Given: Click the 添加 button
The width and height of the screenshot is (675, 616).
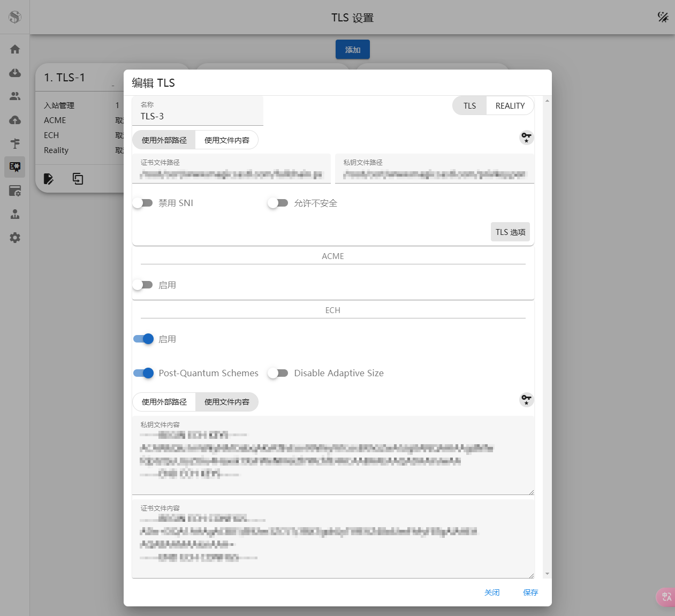Looking at the screenshot, I should (353, 49).
